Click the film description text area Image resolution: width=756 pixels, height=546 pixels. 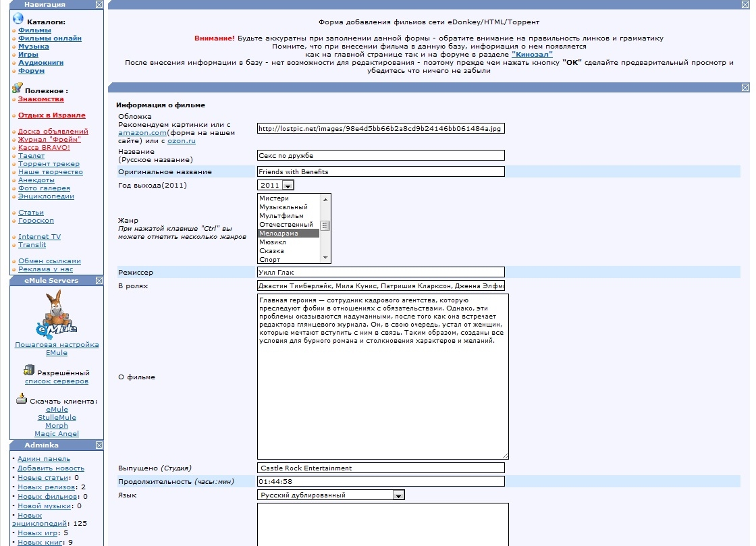pos(383,377)
